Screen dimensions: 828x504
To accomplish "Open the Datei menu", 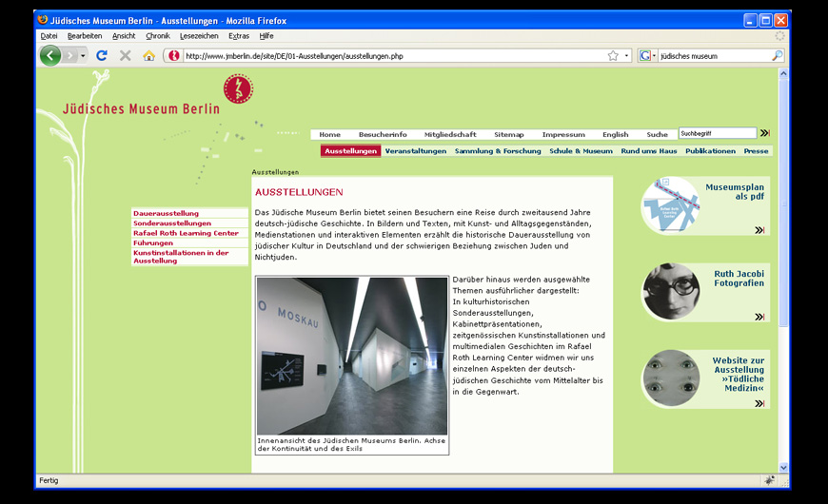I will (x=49, y=36).
